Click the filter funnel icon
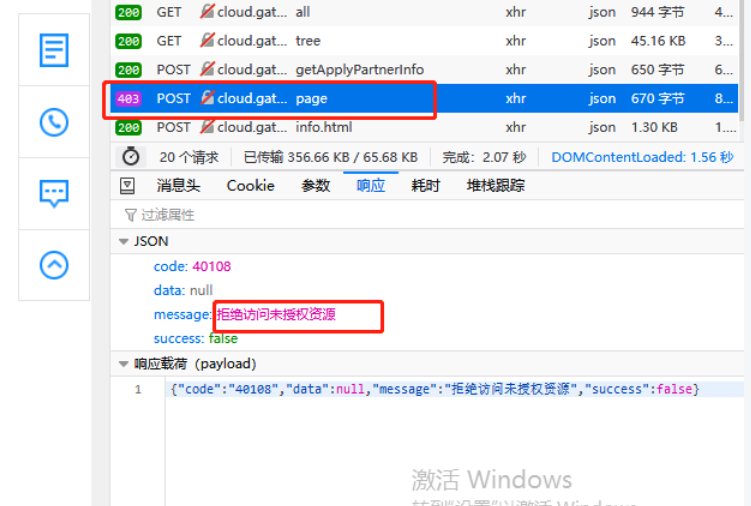Image resolution: width=751 pixels, height=506 pixels. pos(130,215)
